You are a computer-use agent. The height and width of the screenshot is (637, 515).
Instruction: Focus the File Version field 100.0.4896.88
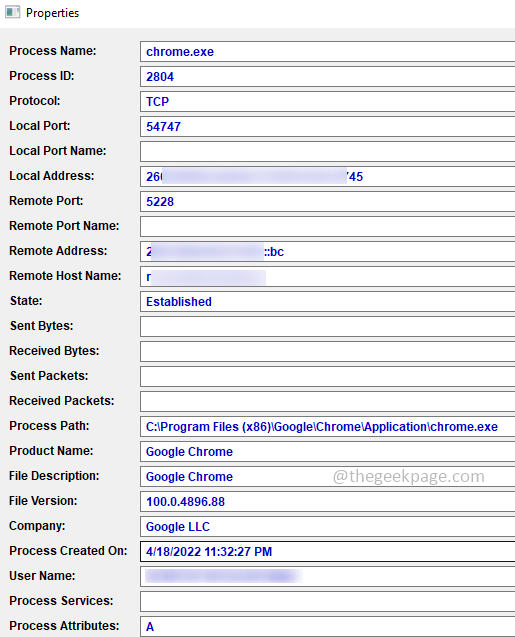(x=327, y=501)
